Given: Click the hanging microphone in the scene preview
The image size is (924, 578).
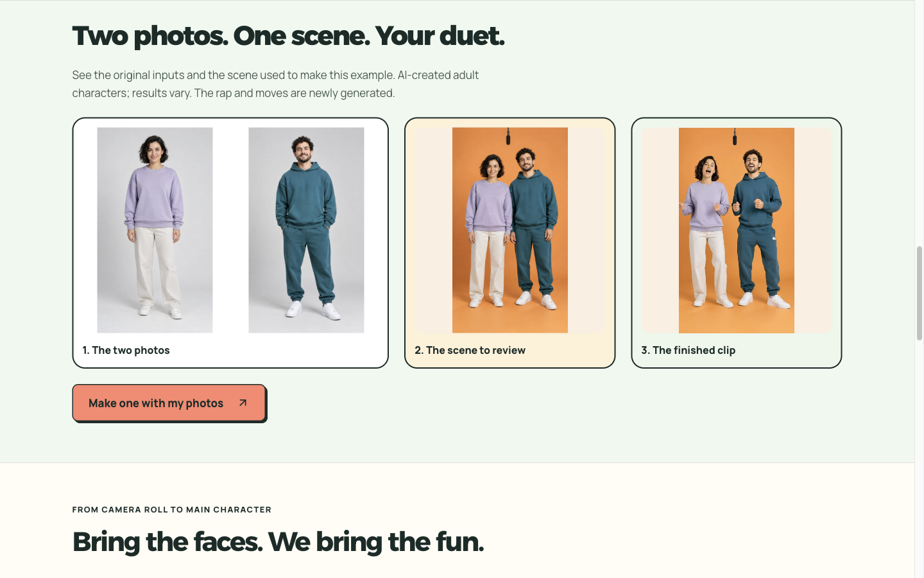Looking at the screenshot, I should [508, 136].
